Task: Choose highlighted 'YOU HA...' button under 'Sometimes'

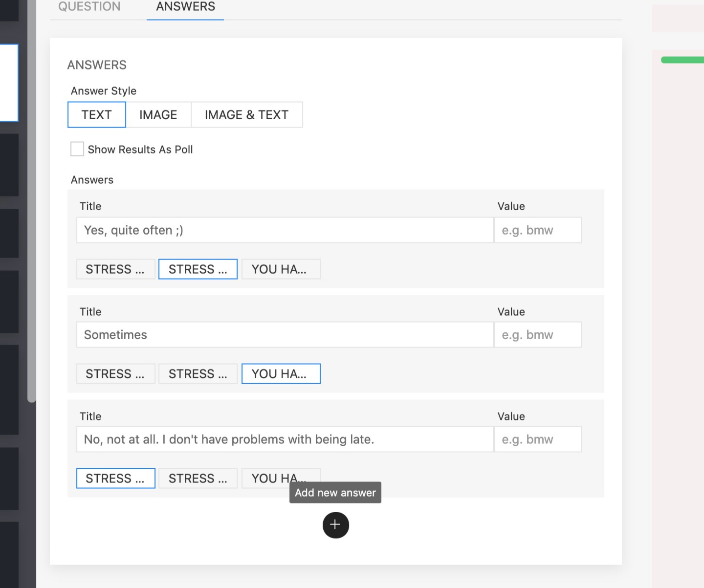Action: 281,374
